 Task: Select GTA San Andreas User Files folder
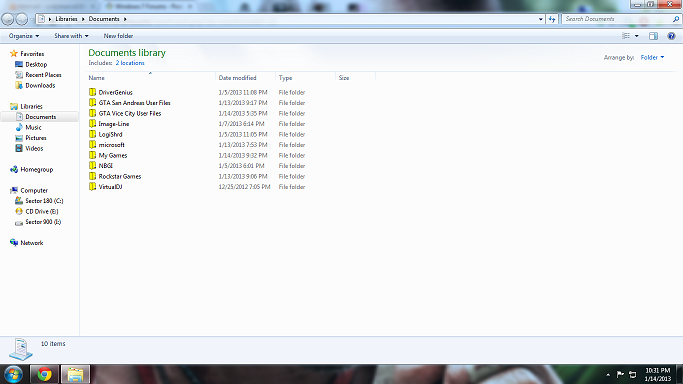coord(134,103)
